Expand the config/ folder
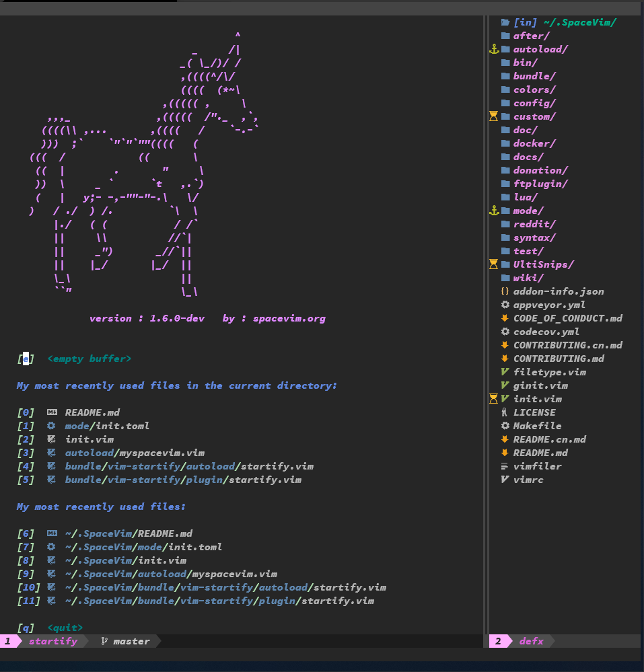Image resolution: width=644 pixels, height=672 pixels. 534,104
